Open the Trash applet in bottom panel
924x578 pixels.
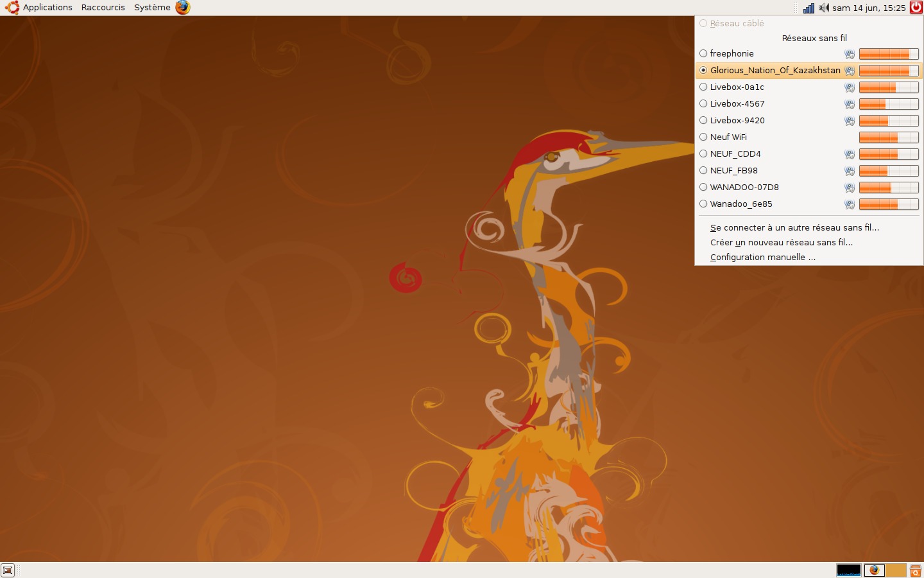[916, 570]
